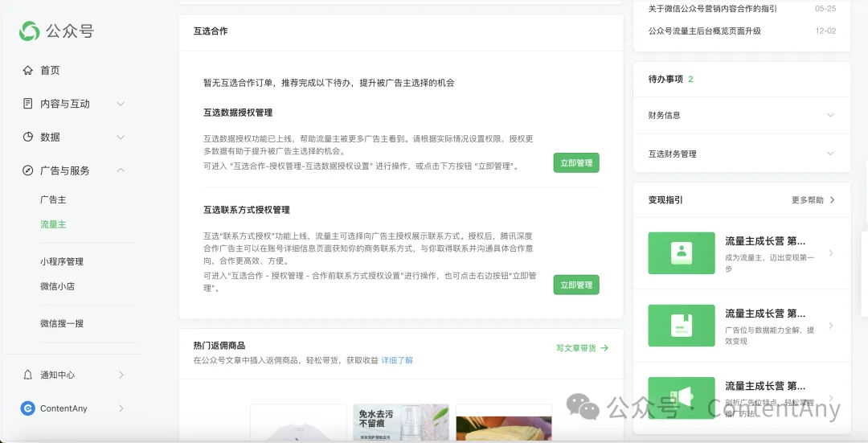Click the 首页 home icon
The height and width of the screenshot is (443, 868).
(x=27, y=71)
